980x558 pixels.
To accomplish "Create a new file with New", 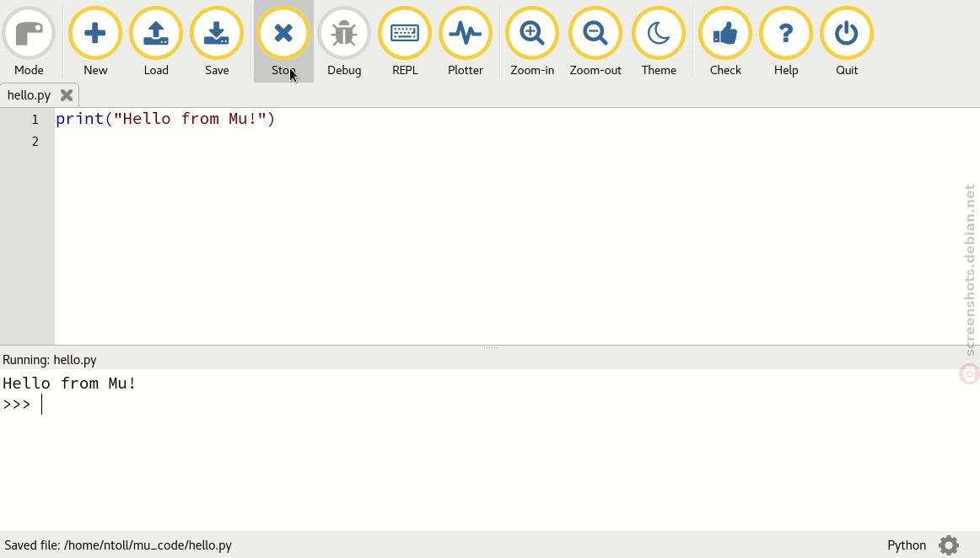I will [95, 41].
